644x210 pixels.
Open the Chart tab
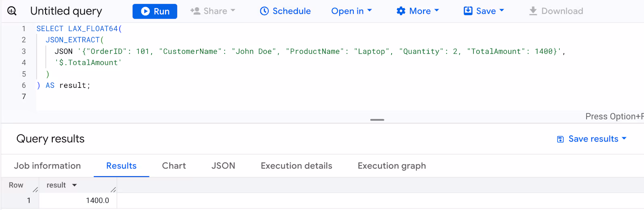[174, 166]
